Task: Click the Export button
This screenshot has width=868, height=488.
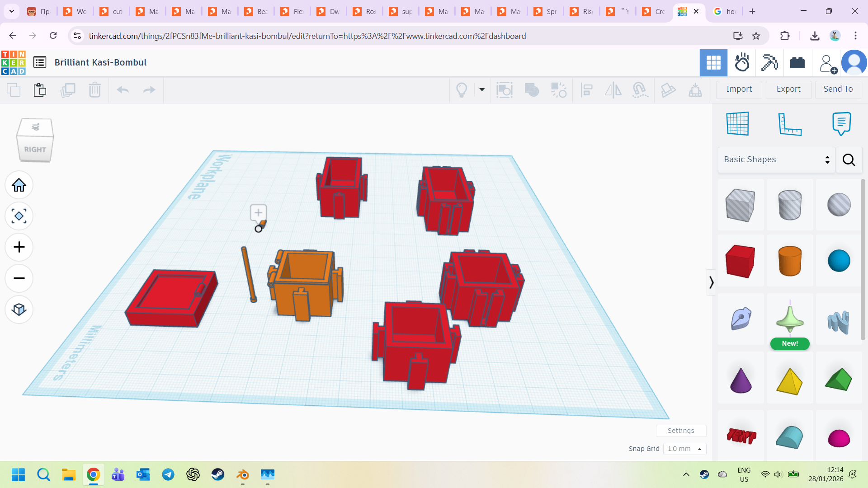Action: pyautogui.click(x=788, y=89)
